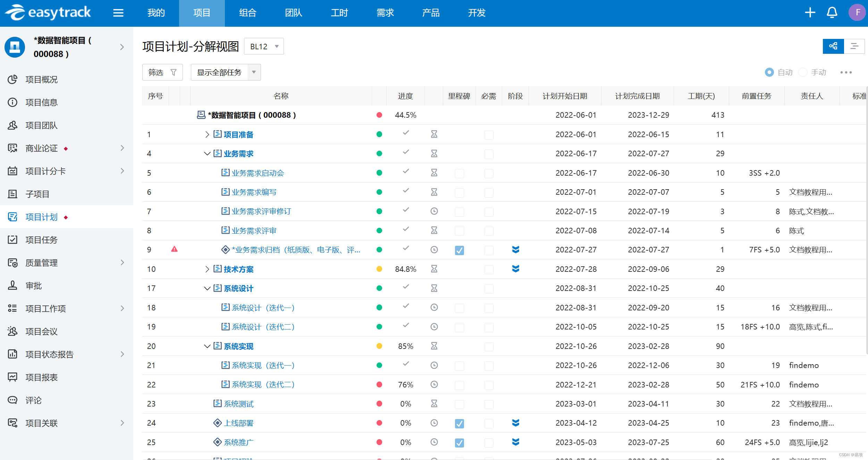Click the phase icon on 上线部署 row
Image resolution: width=868 pixels, height=460 pixels.
(515, 423)
